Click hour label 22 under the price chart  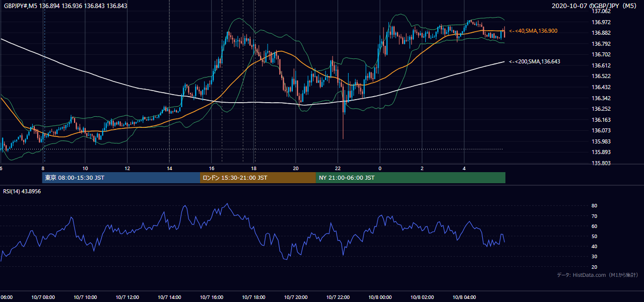tap(338, 168)
